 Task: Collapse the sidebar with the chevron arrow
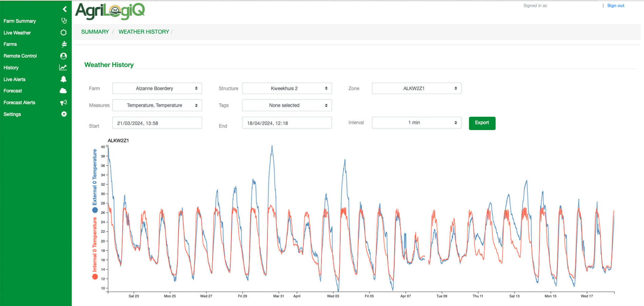[64, 9]
